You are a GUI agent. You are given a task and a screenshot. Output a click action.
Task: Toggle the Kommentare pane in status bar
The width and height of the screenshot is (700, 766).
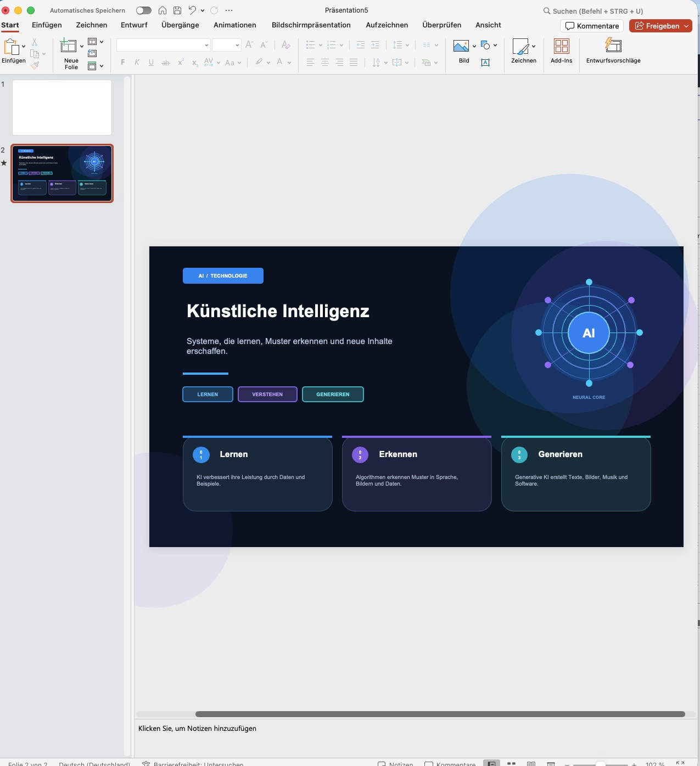click(450, 764)
